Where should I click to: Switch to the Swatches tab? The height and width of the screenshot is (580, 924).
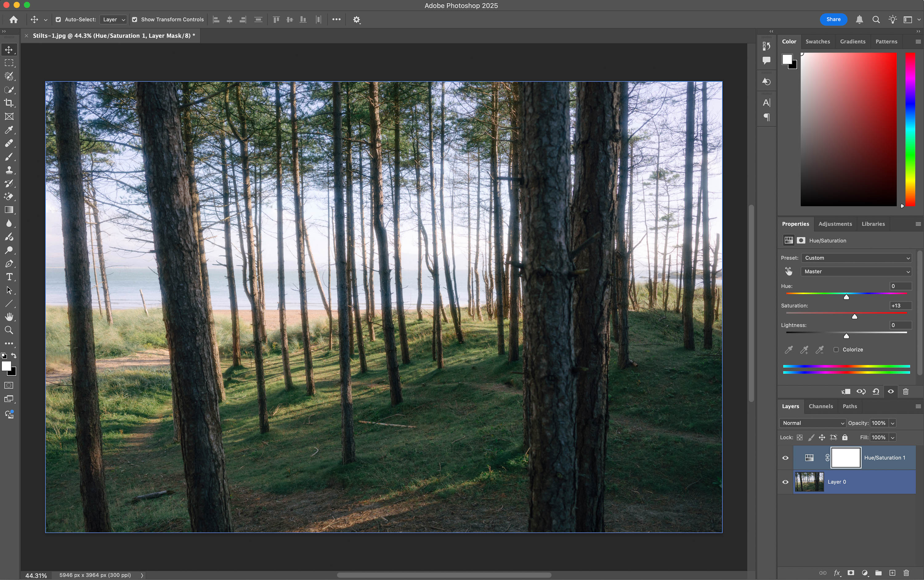818,41
